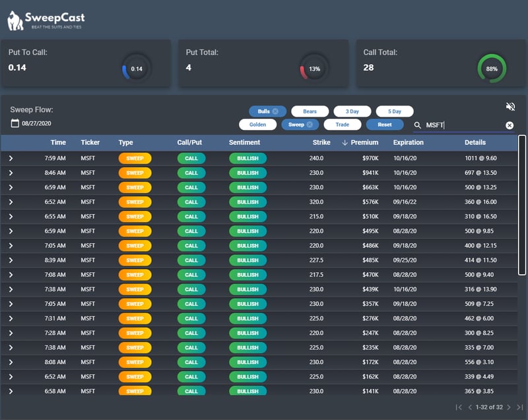The height and width of the screenshot is (420, 528).
Task: Sort by the Time column header
Action: [x=58, y=142]
